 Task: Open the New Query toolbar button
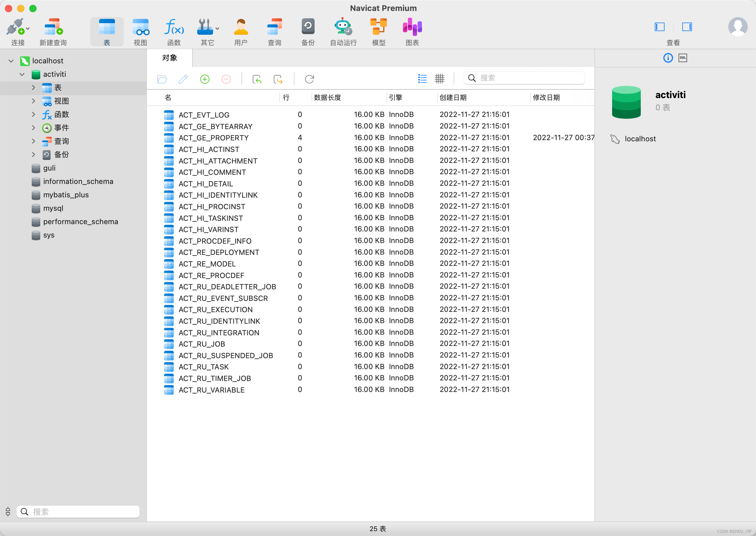(x=53, y=27)
